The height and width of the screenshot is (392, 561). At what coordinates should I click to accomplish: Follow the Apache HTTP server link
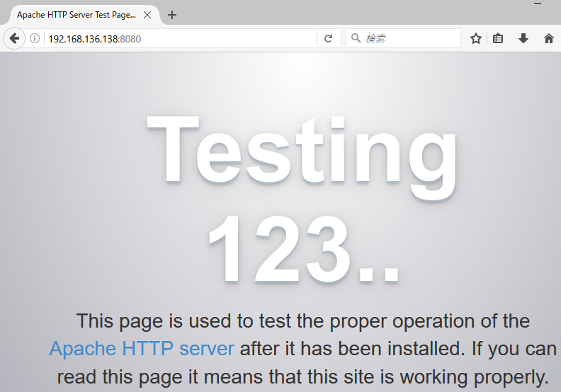pos(142,349)
